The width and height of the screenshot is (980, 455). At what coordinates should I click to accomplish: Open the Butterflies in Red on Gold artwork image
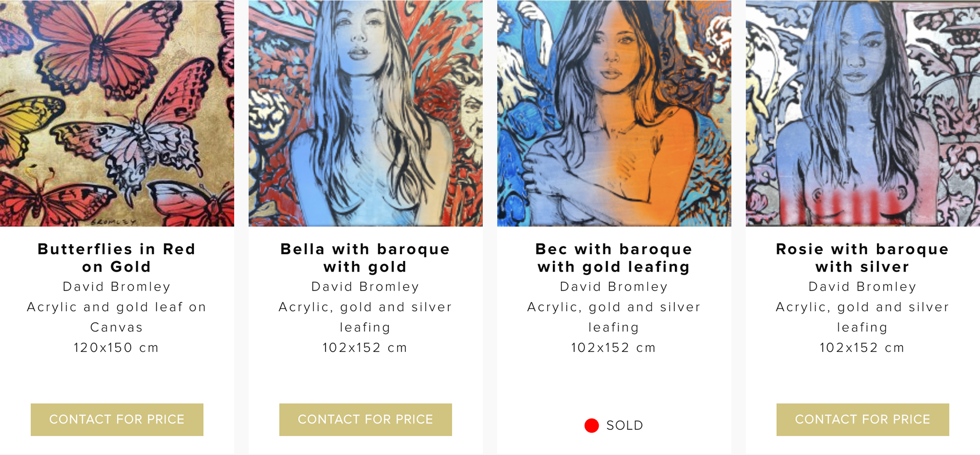117,113
